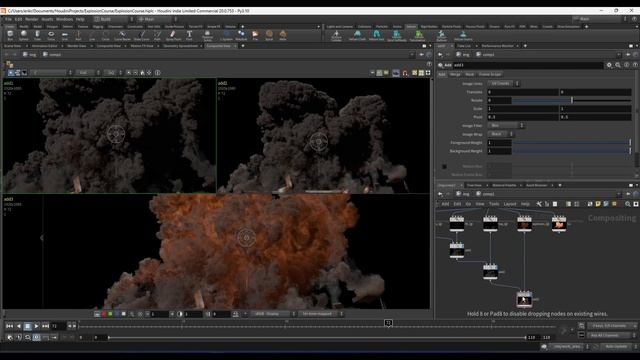Select the Tube shelf tool
640x360 pixels.
pyautogui.click(x=37, y=35)
